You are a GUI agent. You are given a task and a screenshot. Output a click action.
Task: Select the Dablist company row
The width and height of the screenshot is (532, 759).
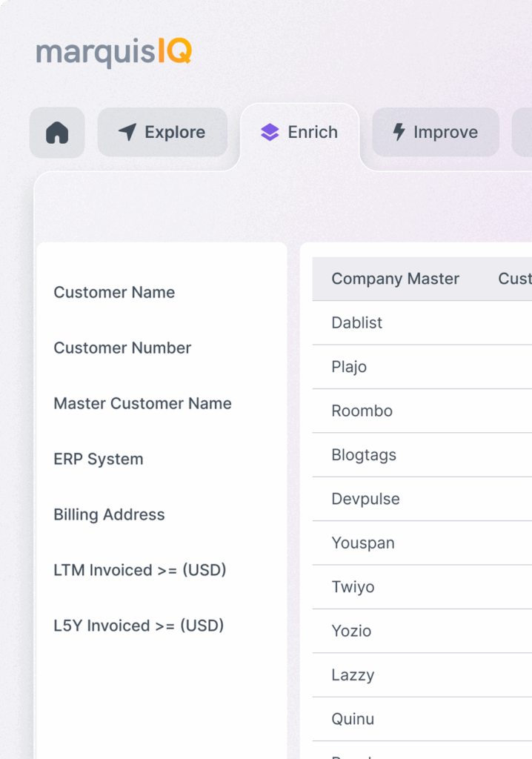click(356, 323)
